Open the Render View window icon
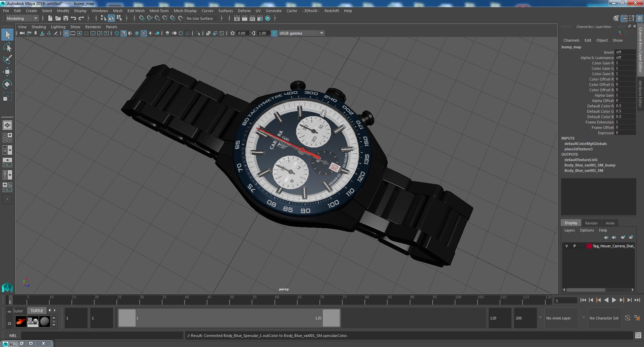Screen dimensions: 644x347 237,18
